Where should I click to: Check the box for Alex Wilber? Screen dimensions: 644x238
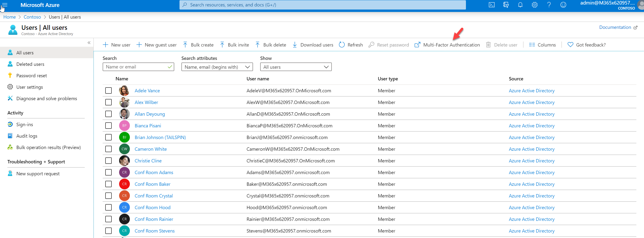[109, 102]
